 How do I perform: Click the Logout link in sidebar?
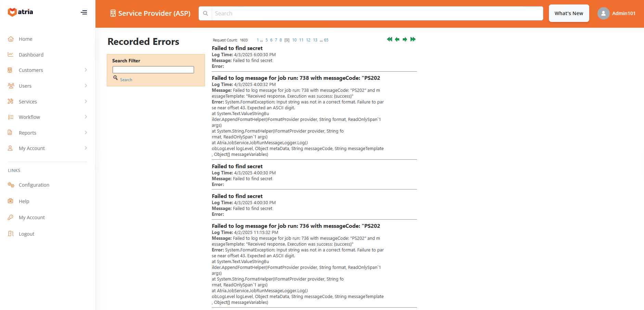point(26,234)
